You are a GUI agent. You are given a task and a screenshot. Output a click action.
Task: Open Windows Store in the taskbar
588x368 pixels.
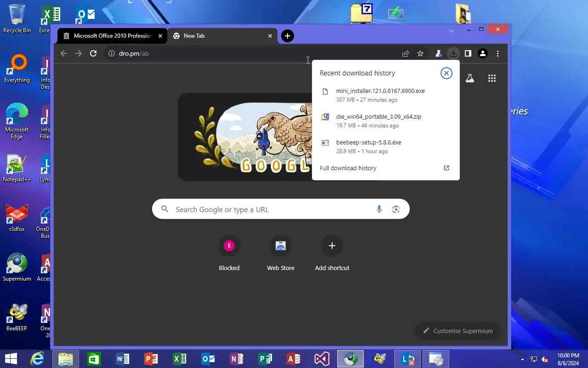pos(94,359)
